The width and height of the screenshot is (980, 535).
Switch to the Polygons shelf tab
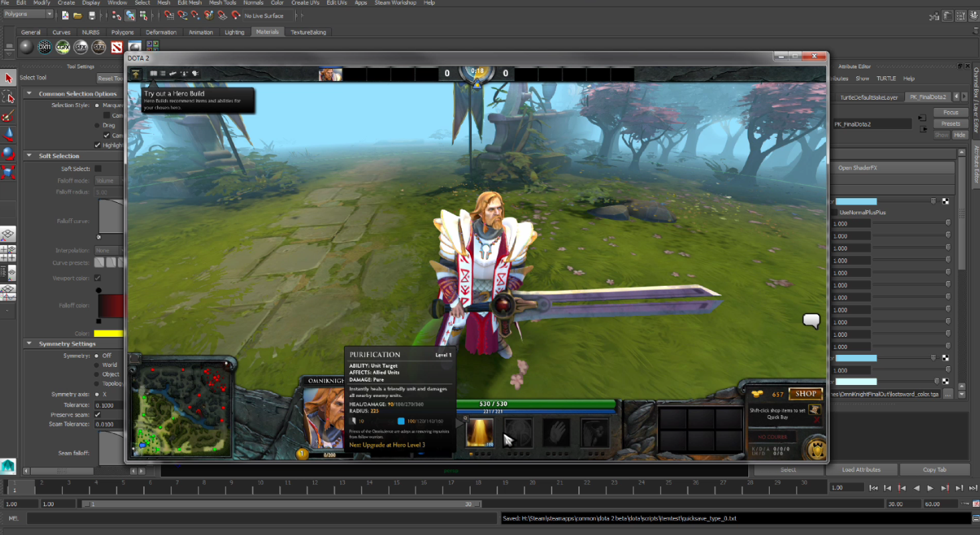(x=122, y=32)
